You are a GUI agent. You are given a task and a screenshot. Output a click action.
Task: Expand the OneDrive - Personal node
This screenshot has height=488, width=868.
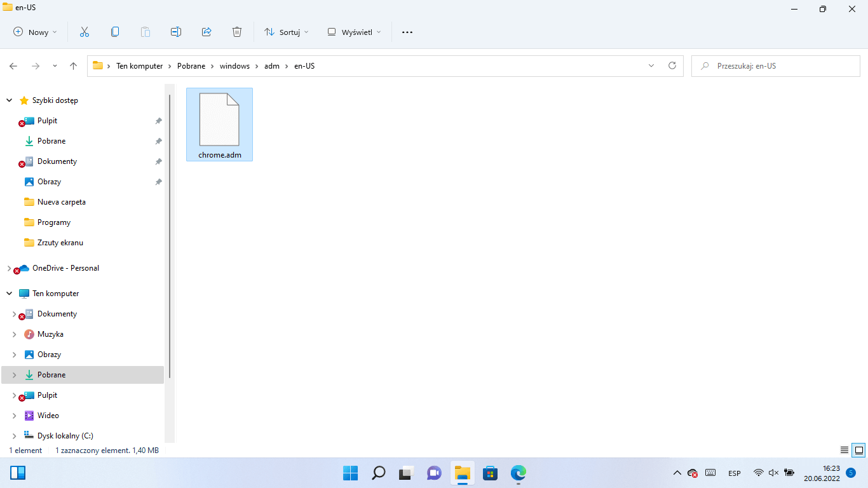[x=9, y=268]
